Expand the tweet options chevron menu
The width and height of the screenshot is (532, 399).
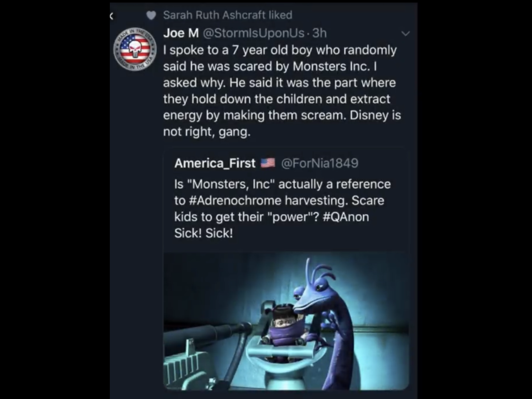click(405, 34)
